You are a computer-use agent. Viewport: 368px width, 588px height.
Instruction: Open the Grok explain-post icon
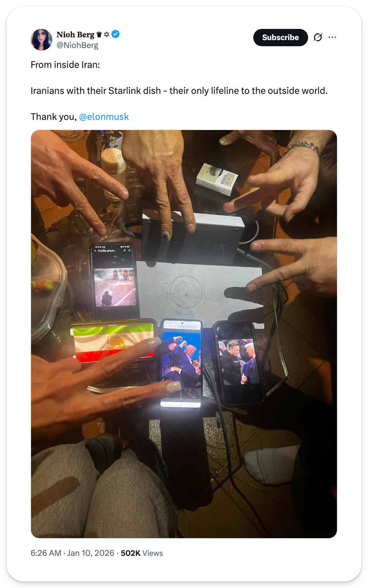(317, 37)
